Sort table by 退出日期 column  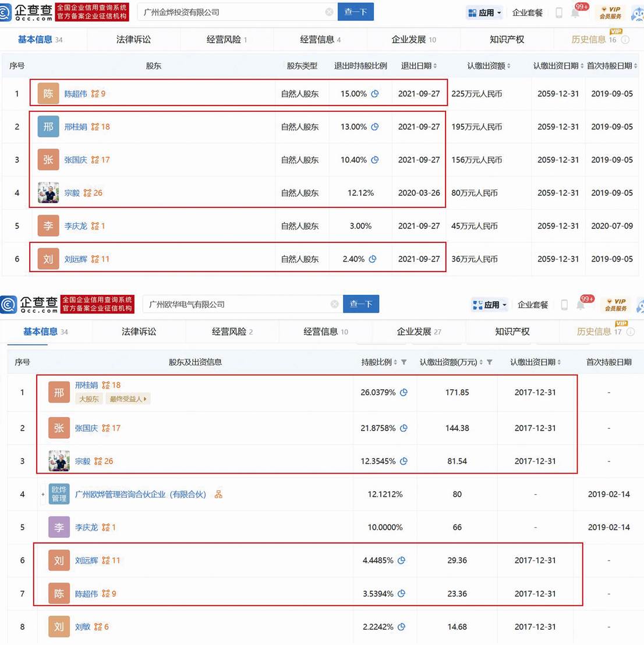(x=435, y=66)
